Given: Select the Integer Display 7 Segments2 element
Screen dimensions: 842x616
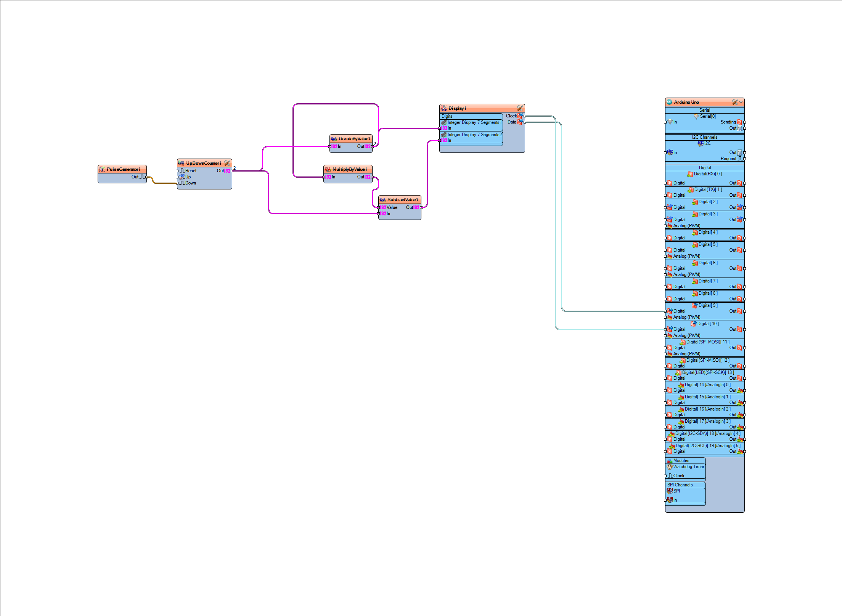Looking at the screenshot, I should coord(474,135).
